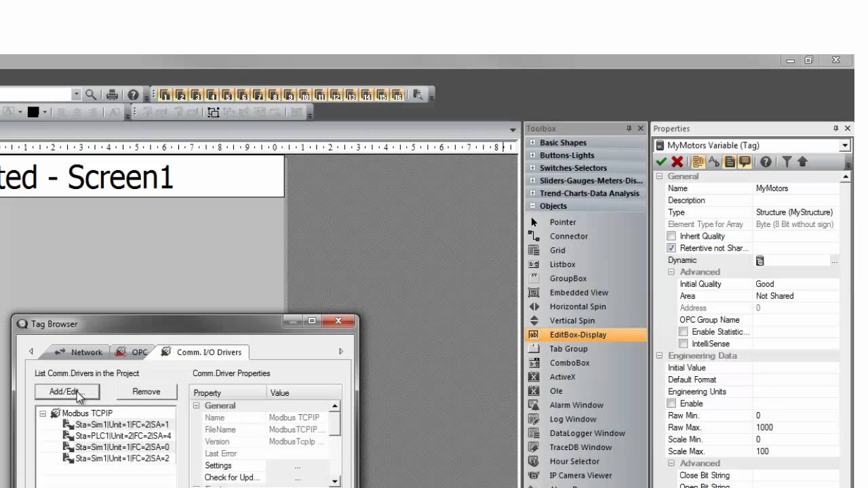868x488 pixels.
Task: Select Vertical Spin object in Toolbox
Action: [572, 321]
